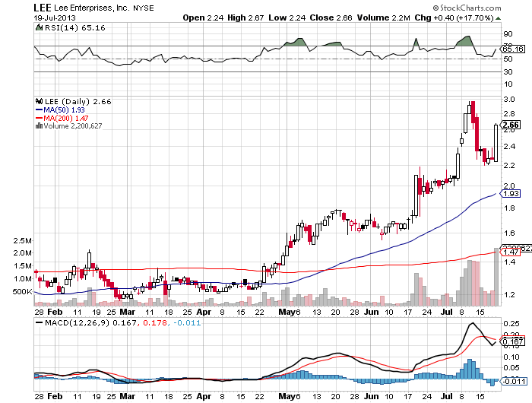
Task: Click the 'LEE (Daily) 2.66' legend label
Action: point(78,102)
